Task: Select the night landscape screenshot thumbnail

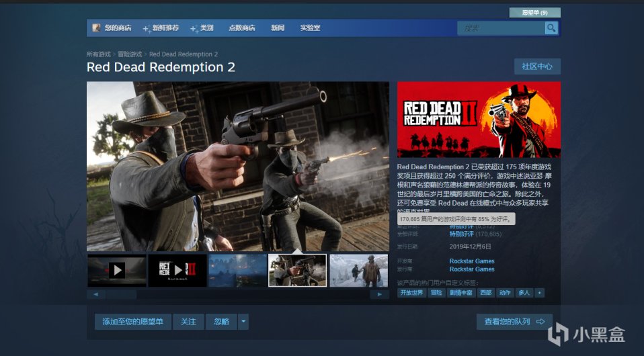Action: click(x=238, y=270)
